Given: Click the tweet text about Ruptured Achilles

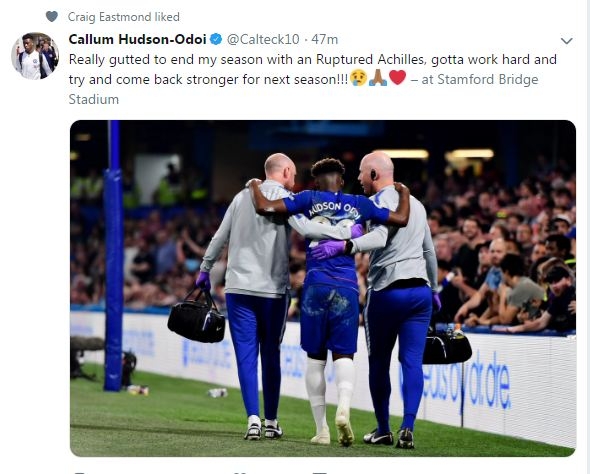Looking at the screenshot, I should point(313,70).
